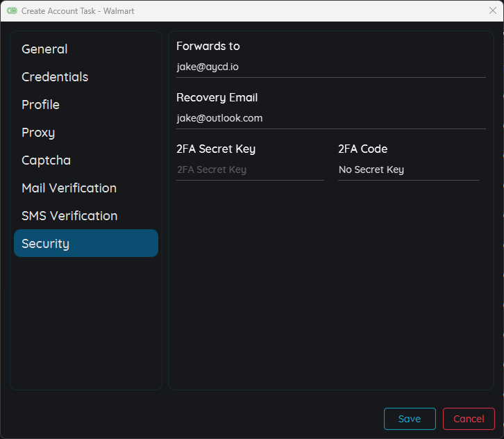Click the window title text in title bar
The image size is (504, 439).
[78, 11]
